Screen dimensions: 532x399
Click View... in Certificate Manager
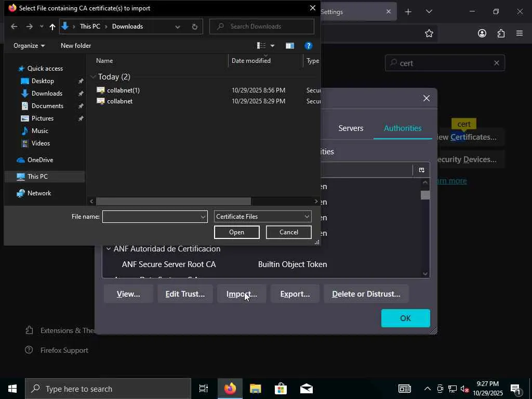point(128,294)
